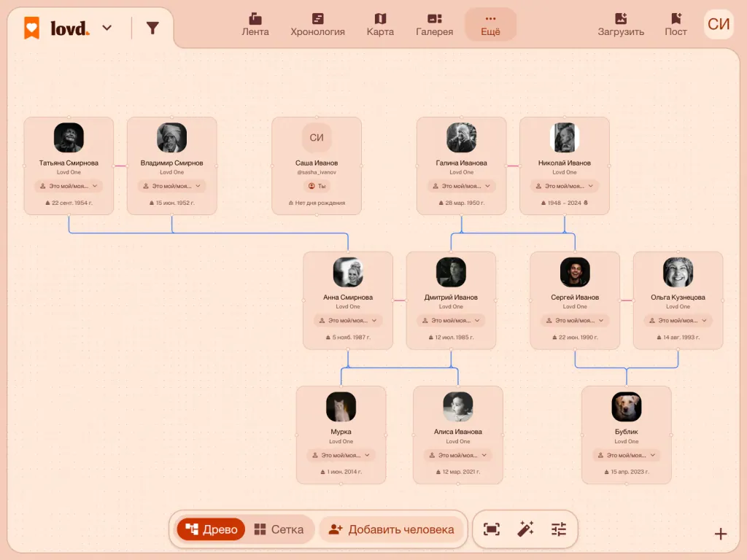
Task: Switch to the Хронология tab
Action: (x=318, y=24)
